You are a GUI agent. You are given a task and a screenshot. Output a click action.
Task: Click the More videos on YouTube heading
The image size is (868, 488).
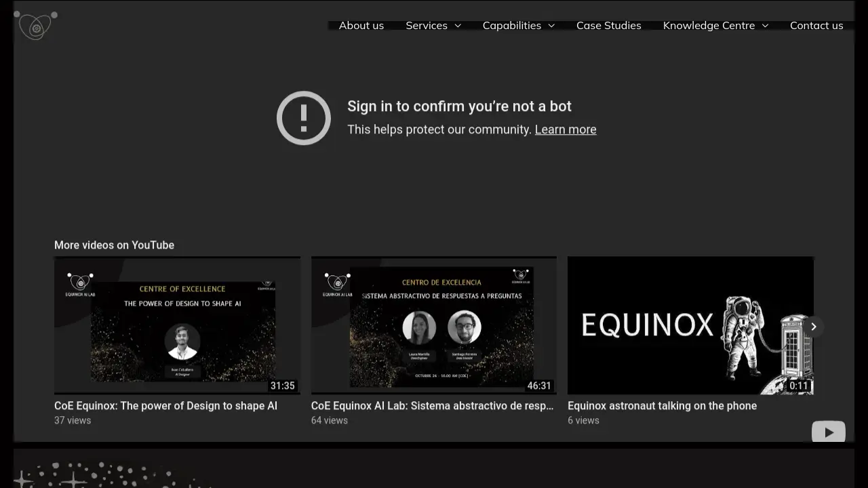point(114,245)
